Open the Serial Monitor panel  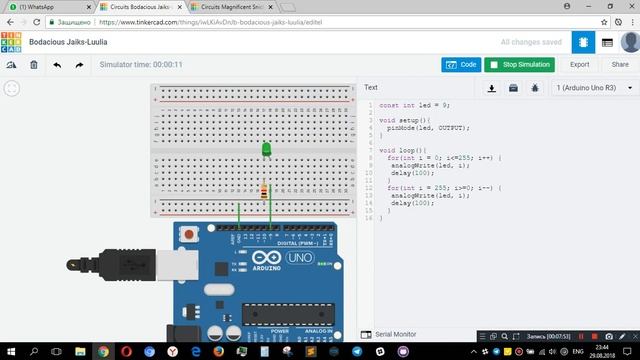pos(389,334)
